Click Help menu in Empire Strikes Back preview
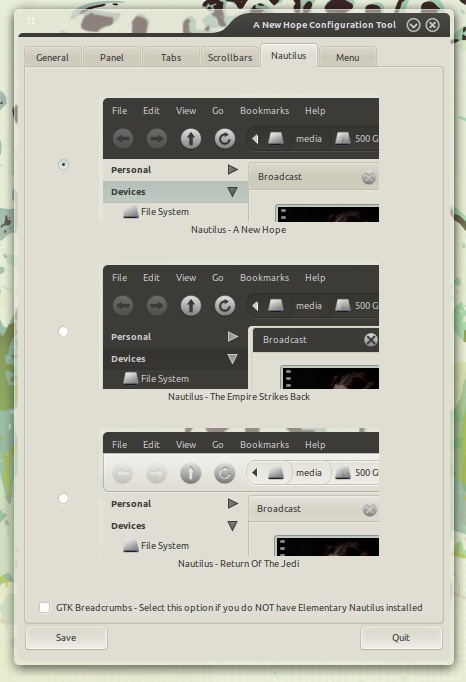Screen dimensions: 466x682 pyautogui.click(x=315, y=277)
